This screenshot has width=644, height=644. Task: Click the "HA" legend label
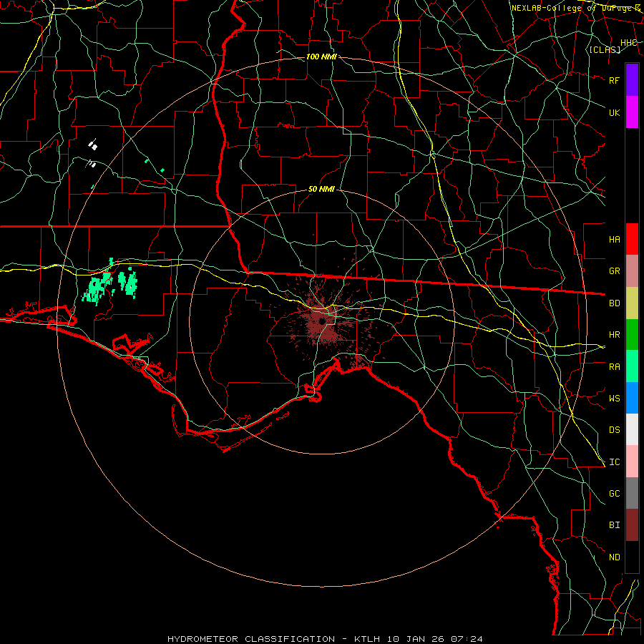[x=615, y=239]
